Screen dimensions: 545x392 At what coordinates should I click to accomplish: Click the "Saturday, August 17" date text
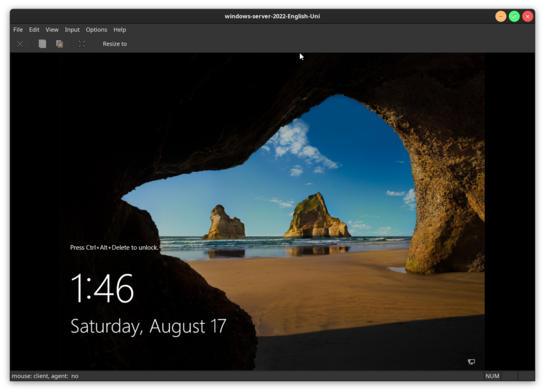click(x=148, y=326)
